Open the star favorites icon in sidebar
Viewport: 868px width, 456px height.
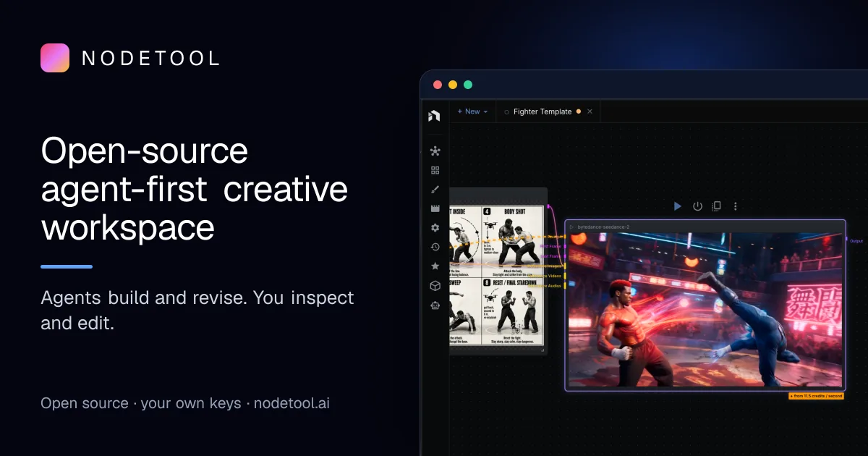(x=435, y=266)
